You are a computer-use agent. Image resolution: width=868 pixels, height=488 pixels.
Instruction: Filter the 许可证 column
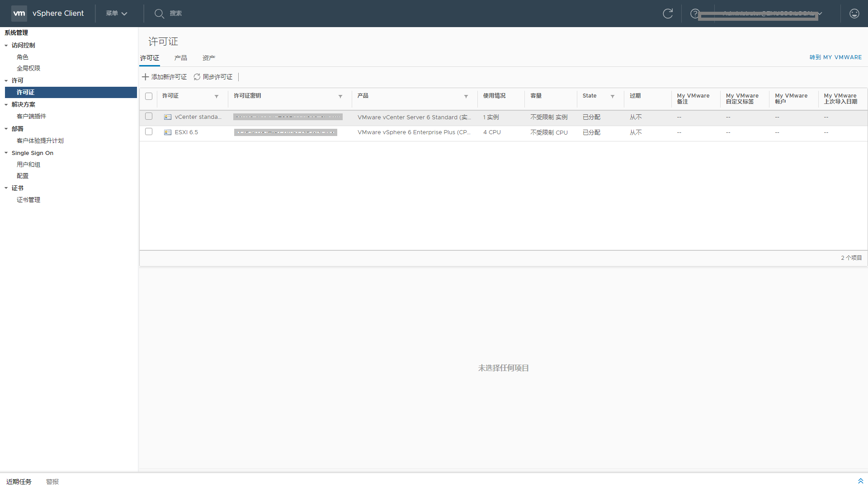pyautogui.click(x=217, y=96)
